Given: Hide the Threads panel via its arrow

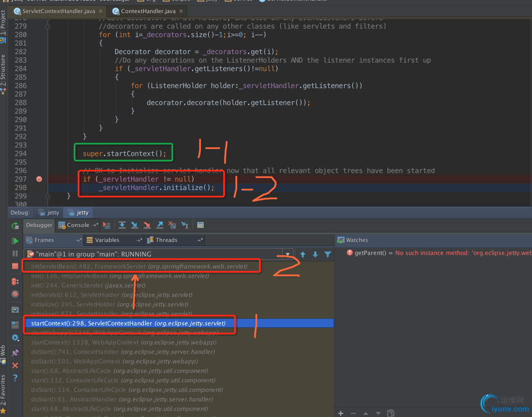Looking at the screenshot, I should coord(200,240).
